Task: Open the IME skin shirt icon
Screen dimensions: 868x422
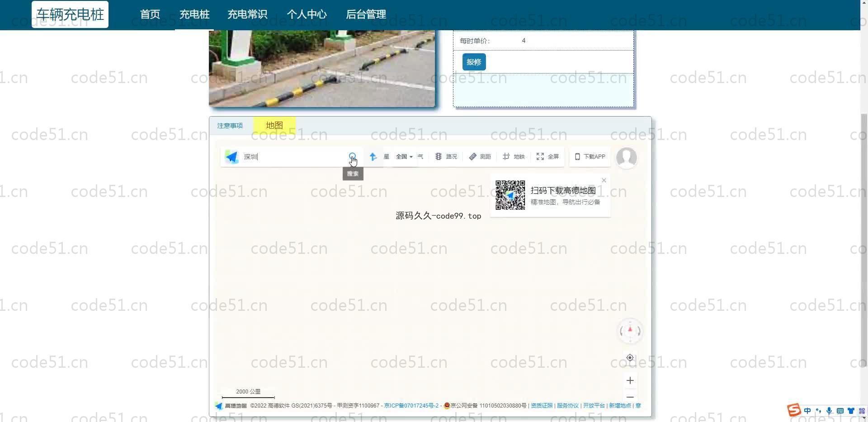Action: 851,411
